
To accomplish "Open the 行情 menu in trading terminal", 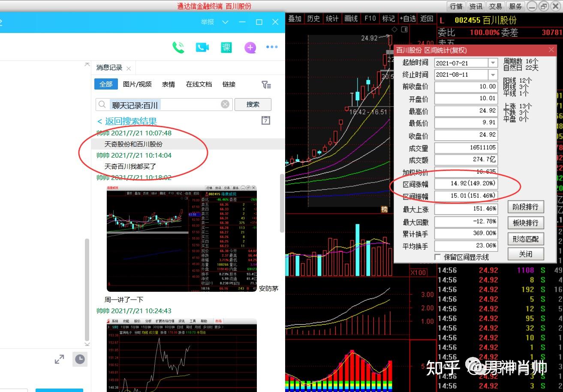I will click(x=456, y=6).
